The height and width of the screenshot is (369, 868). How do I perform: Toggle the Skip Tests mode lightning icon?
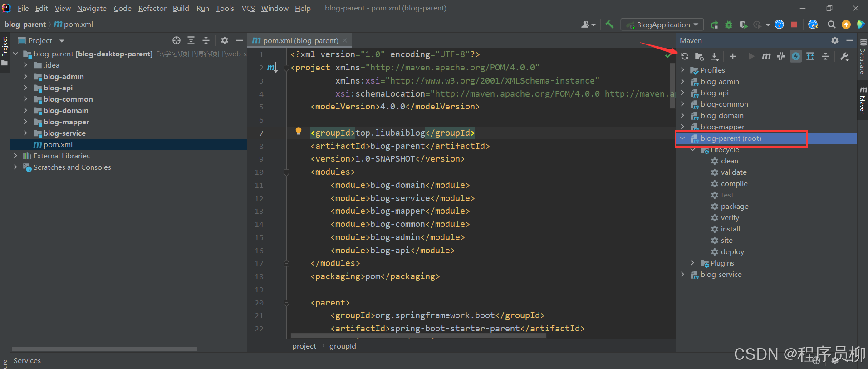point(796,56)
